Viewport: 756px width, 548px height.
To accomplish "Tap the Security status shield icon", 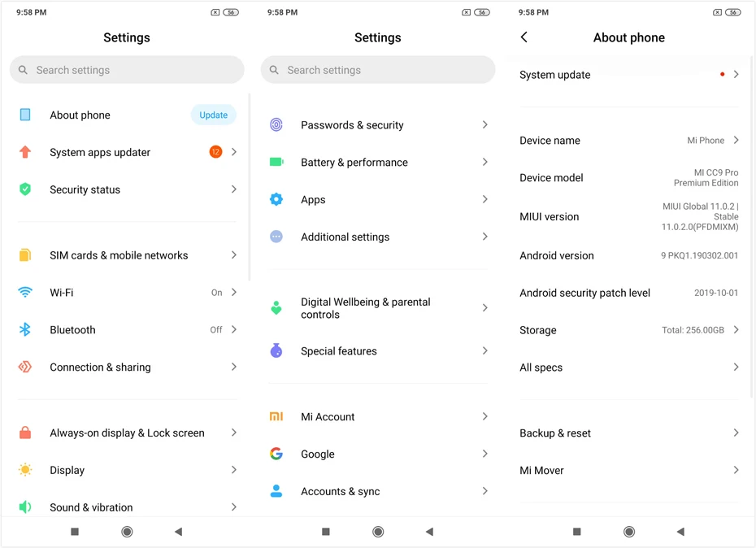I will tap(25, 189).
